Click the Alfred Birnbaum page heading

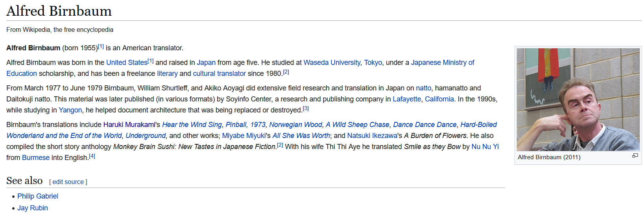59,11
